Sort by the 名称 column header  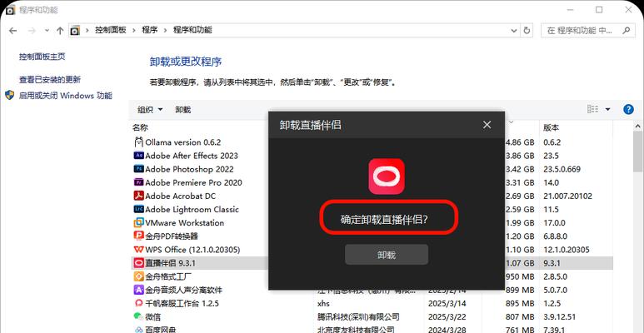pos(140,128)
